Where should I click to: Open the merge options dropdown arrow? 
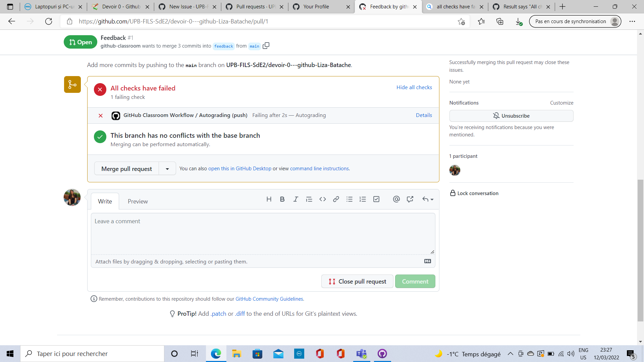[167, 169]
